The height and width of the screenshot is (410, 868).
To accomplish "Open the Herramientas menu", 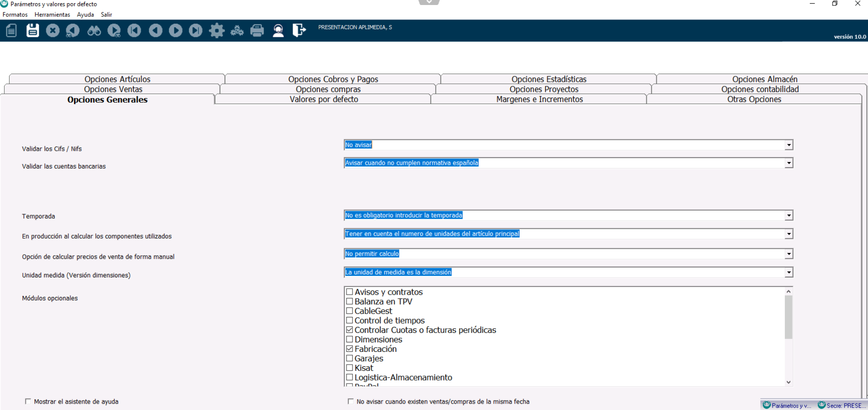I will 52,15.
